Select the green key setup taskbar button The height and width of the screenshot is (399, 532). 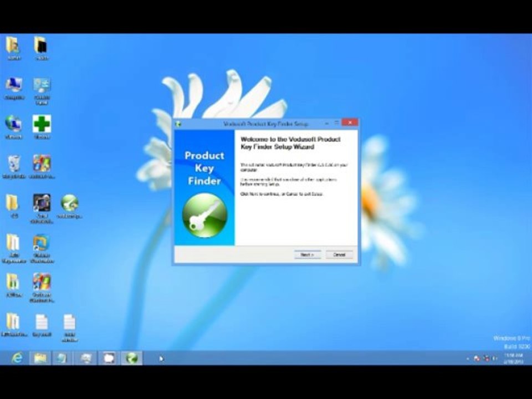click(132, 358)
